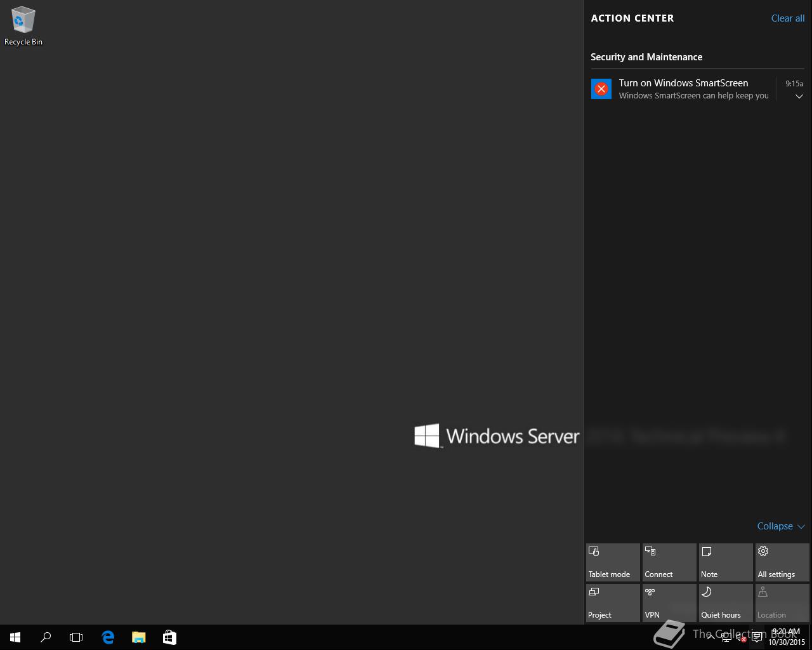Click the network icon in the tray
This screenshot has height=650, width=812.
pyautogui.click(x=726, y=638)
